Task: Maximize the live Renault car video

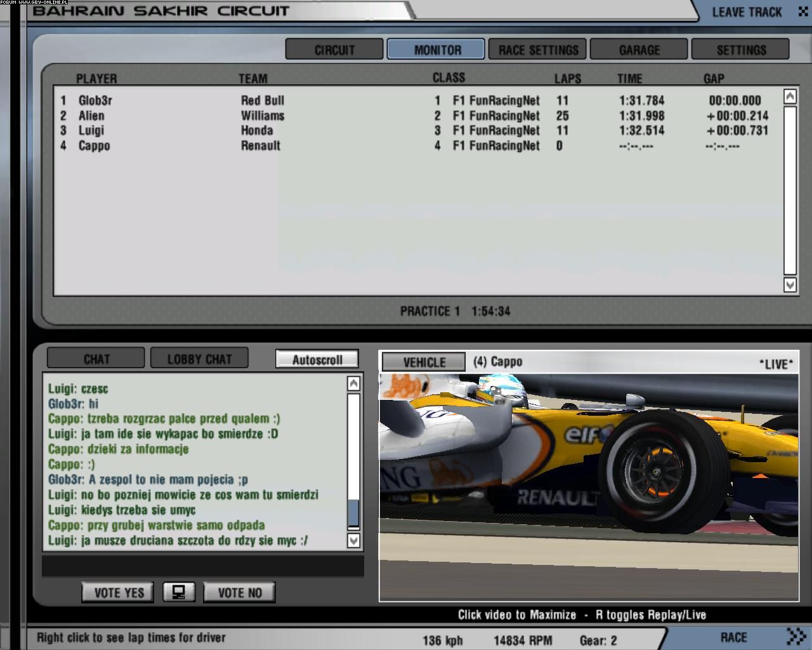Action: click(x=589, y=487)
